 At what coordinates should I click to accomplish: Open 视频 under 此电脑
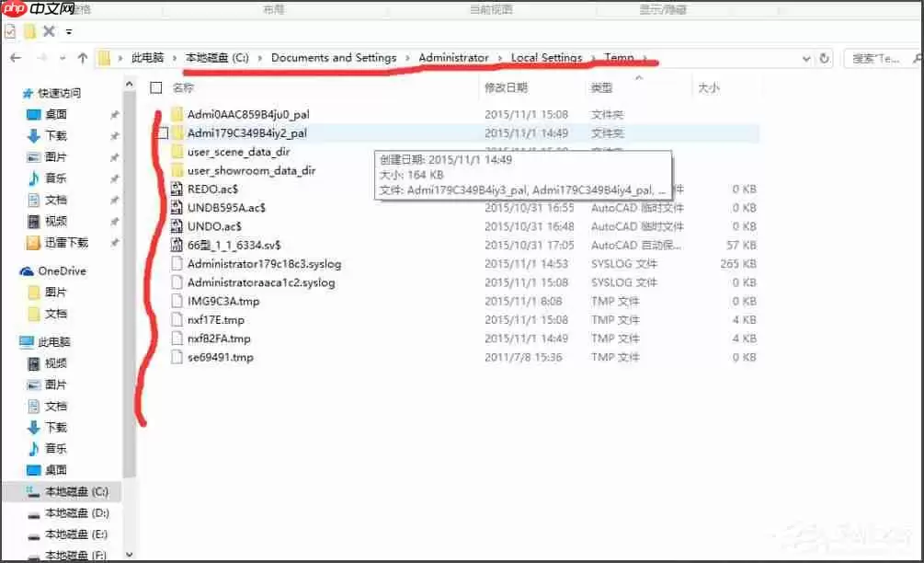pos(56,363)
